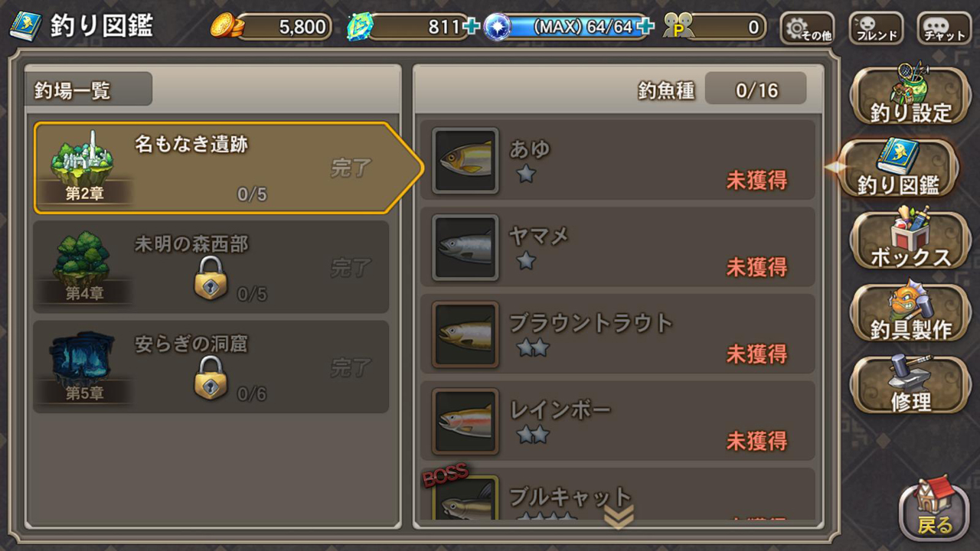
Task: Open the その他 settings gear icon
Action: (807, 28)
